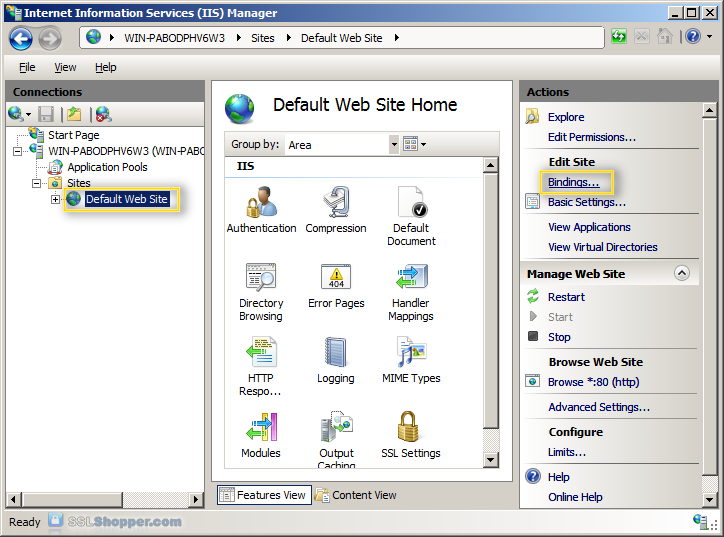Viewport: 724px width, 537px height.
Task: Open dropdown arrow before Sites breadcrumb
Action: point(239,38)
